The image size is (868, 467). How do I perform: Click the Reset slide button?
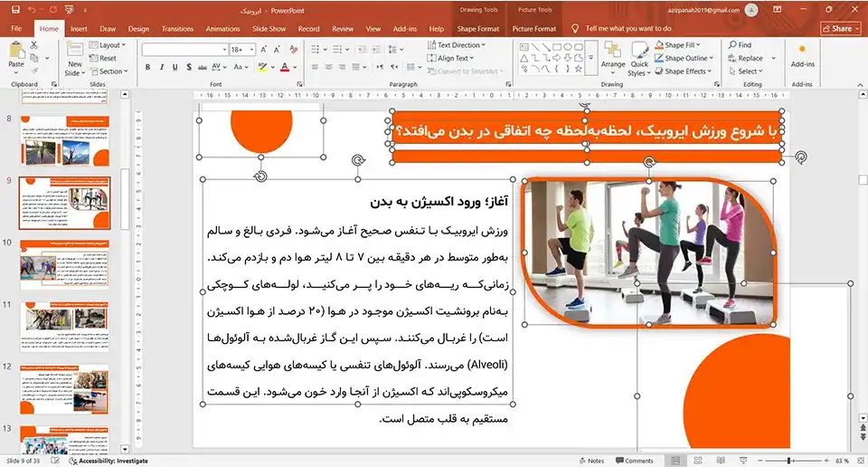point(103,58)
